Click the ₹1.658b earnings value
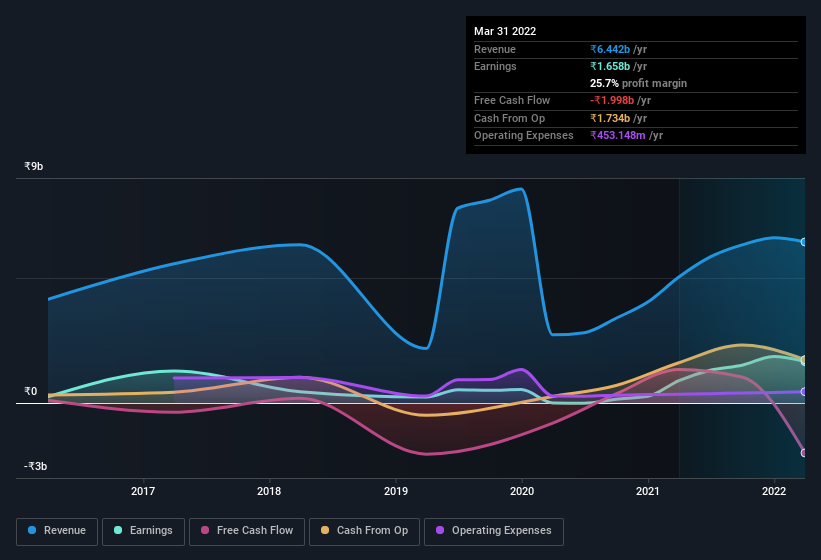The width and height of the screenshot is (821, 560). (610, 66)
